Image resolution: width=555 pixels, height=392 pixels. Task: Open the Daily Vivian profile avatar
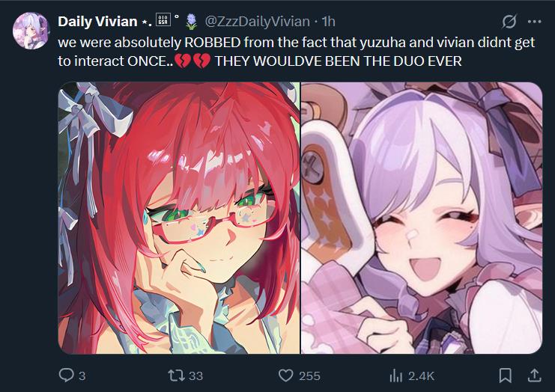[x=31, y=31]
